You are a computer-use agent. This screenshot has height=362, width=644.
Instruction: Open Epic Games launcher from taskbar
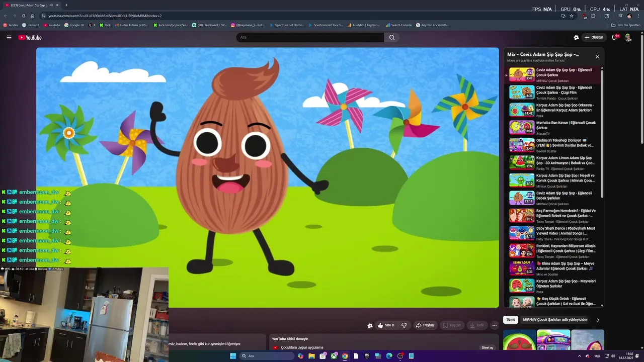coord(367,356)
